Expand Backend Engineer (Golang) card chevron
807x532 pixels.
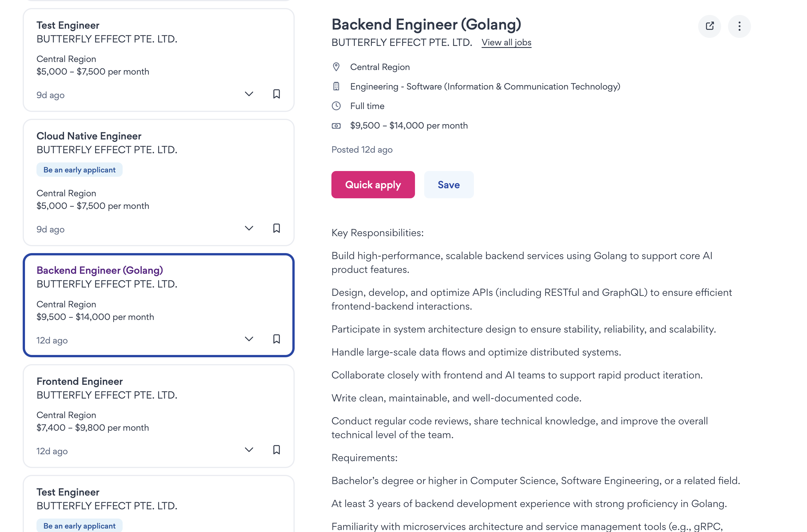249,339
